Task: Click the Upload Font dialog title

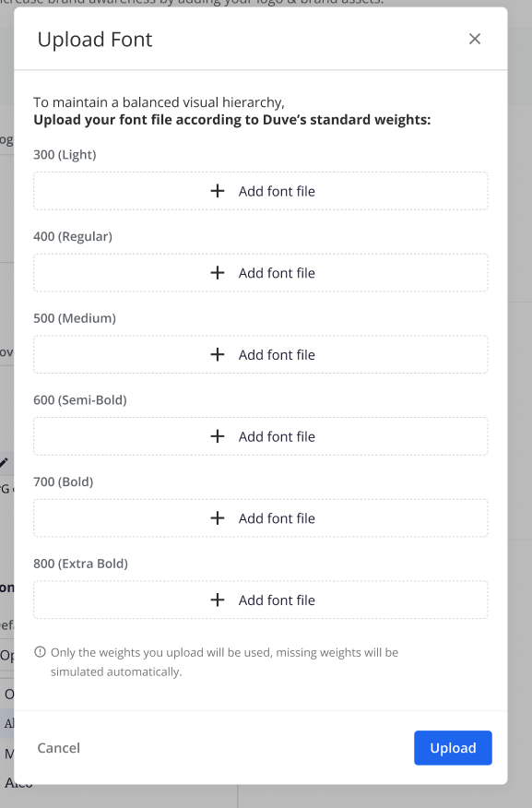Action: [94, 40]
